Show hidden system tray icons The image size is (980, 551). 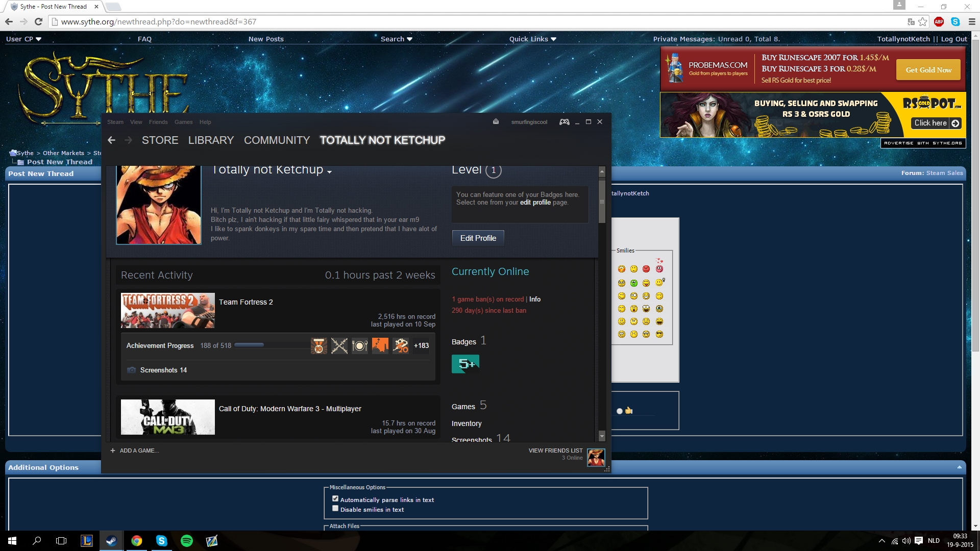881,541
